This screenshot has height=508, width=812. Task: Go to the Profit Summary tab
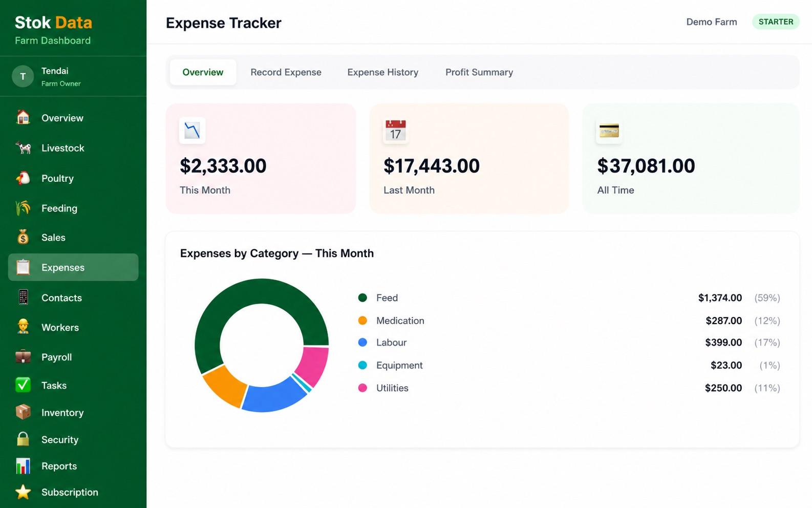(479, 72)
